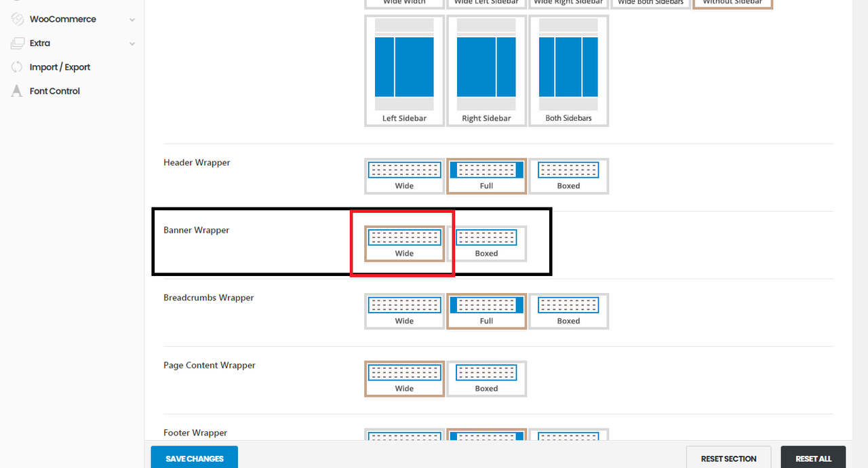This screenshot has height=468, width=868.
Task: Click the Extra section icon
Action: tap(18, 43)
